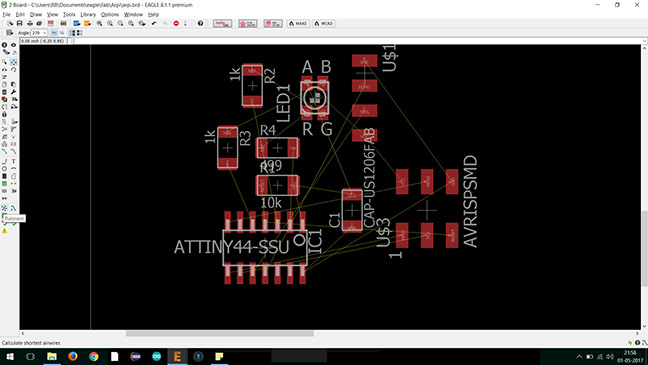Open the Help question mark icon
Viewport: 648px width, 365px height.
click(x=200, y=24)
